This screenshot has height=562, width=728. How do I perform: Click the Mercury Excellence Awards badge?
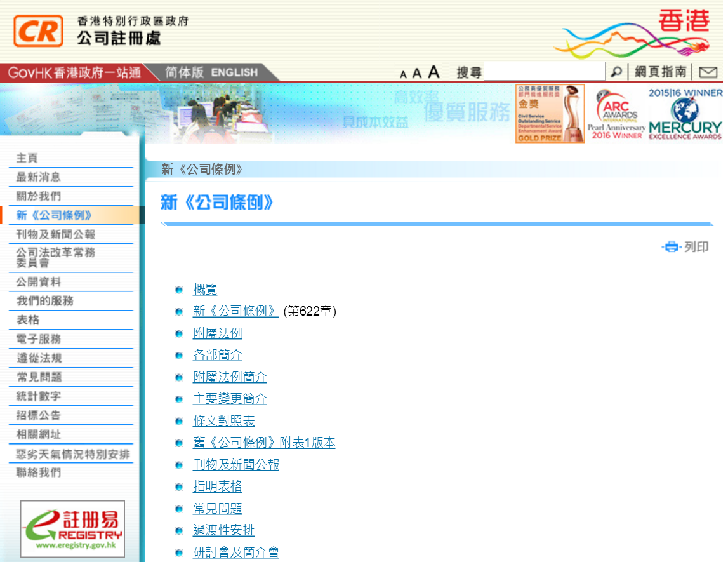(684, 113)
